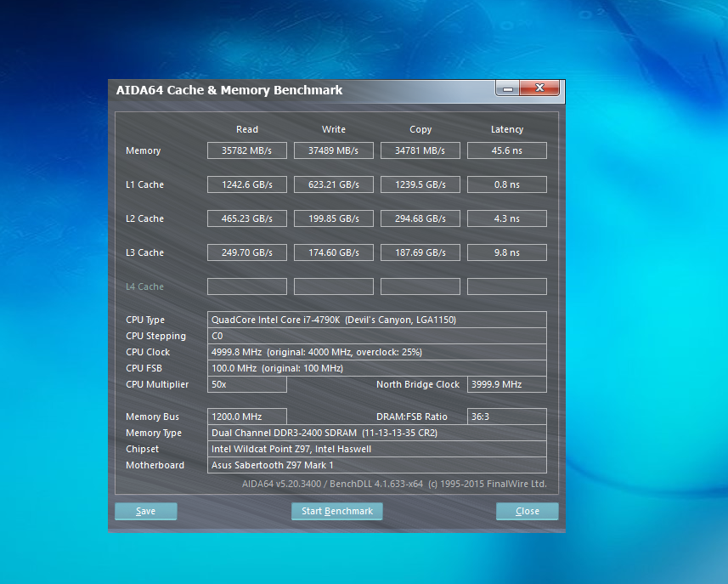Close the window with the red X
The image size is (728, 584).
pos(539,88)
